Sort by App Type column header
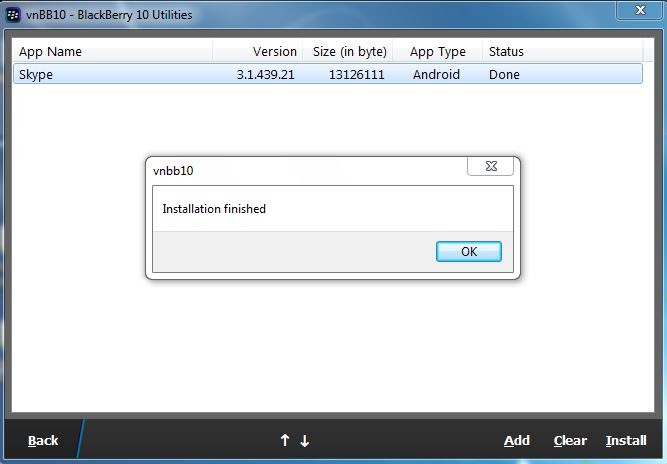Viewport: 667px width, 464px height. pos(438,51)
